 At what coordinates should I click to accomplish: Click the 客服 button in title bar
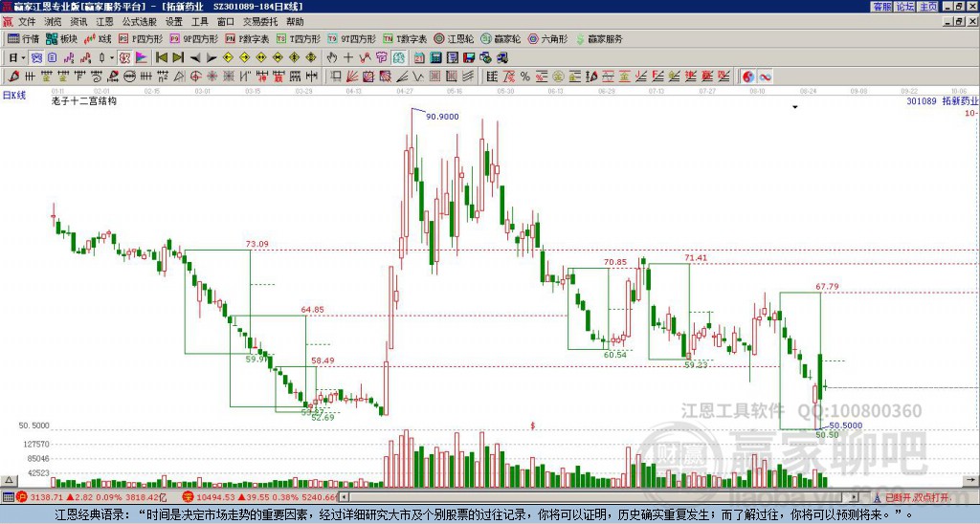tap(881, 7)
